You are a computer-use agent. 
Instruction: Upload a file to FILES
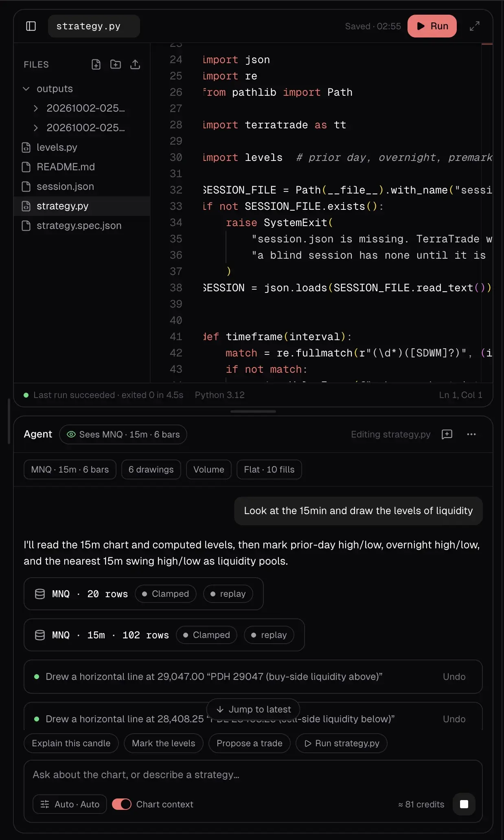[x=135, y=64]
